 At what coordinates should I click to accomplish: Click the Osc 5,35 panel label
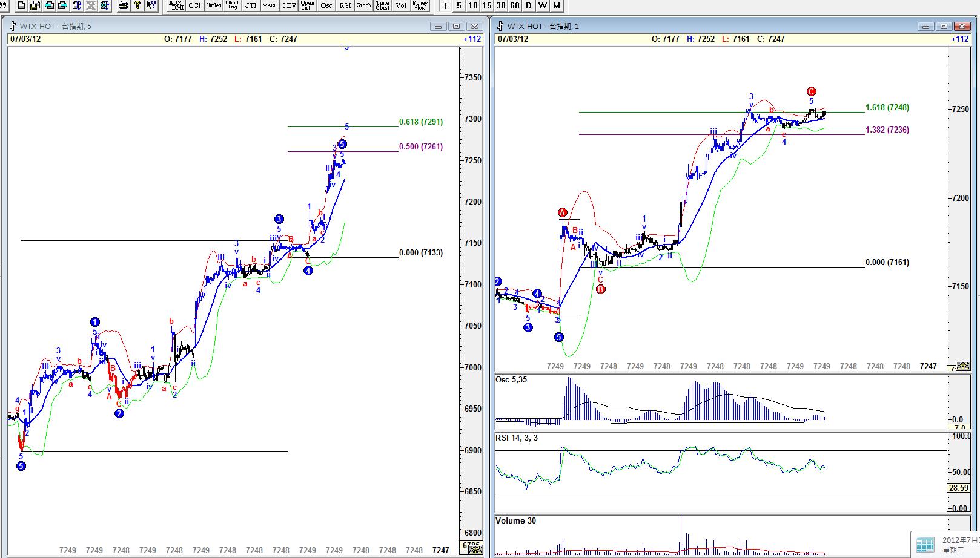pyautogui.click(x=511, y=380)
